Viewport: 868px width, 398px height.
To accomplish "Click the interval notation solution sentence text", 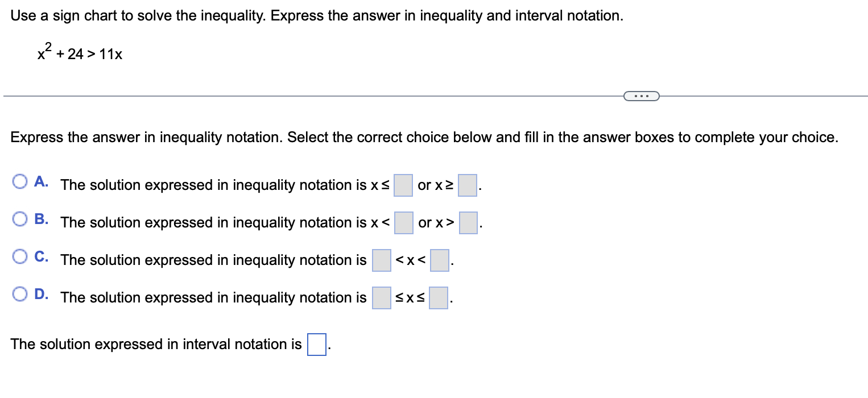I will coord(154,344).
